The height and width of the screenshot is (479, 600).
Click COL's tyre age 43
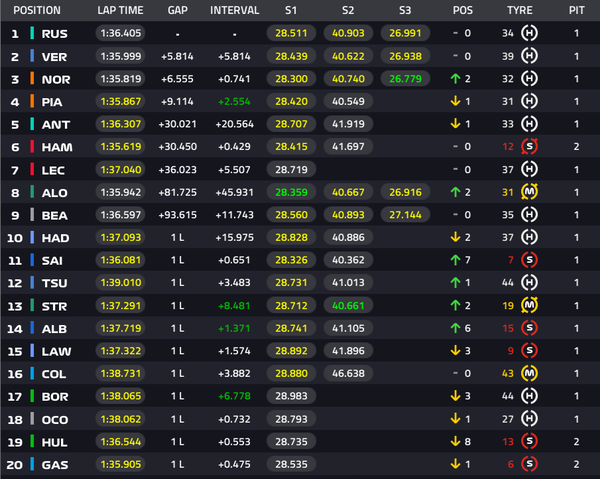click(x=508, y=373)
